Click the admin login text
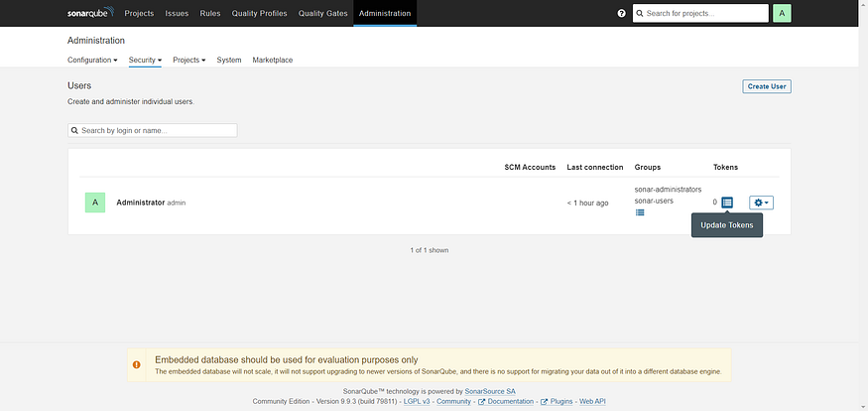The image size is (868, 411). 177,204
